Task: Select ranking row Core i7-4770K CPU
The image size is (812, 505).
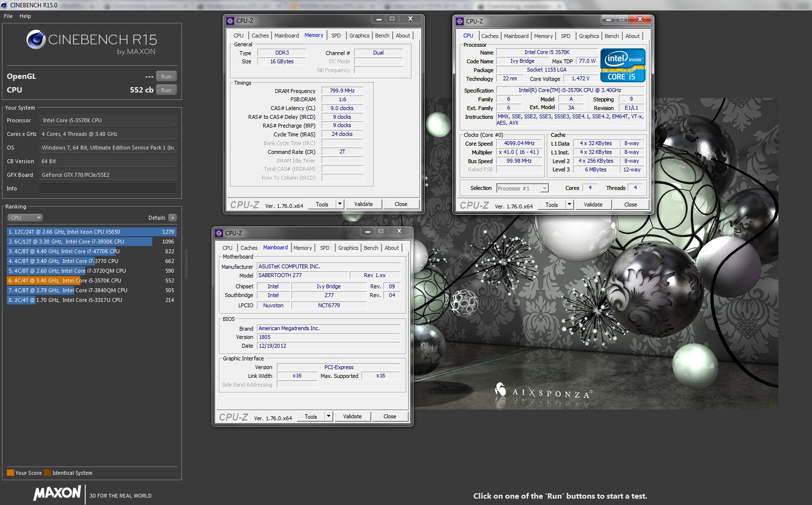Action: [91, 251]
